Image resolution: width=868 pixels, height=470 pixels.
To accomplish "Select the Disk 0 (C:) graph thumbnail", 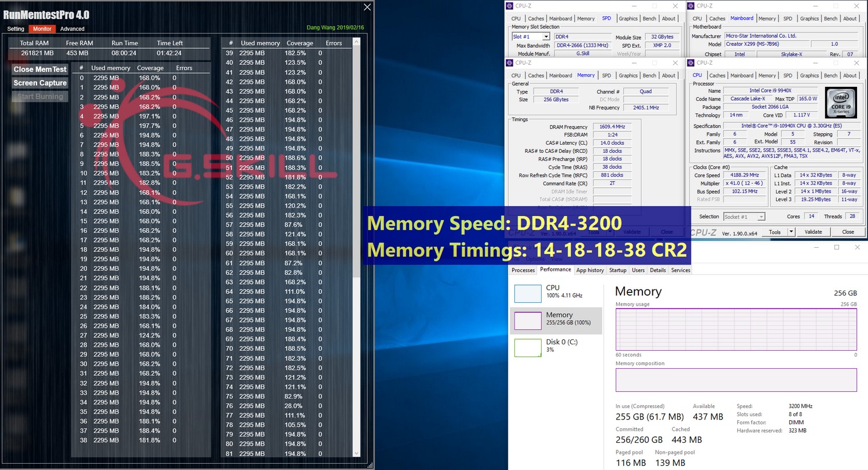I will (527, 348).
